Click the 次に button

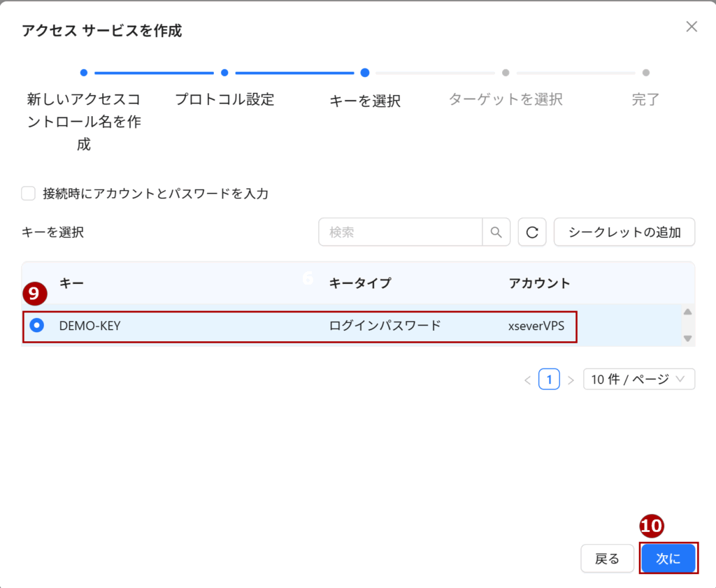[x=668, y=559]
